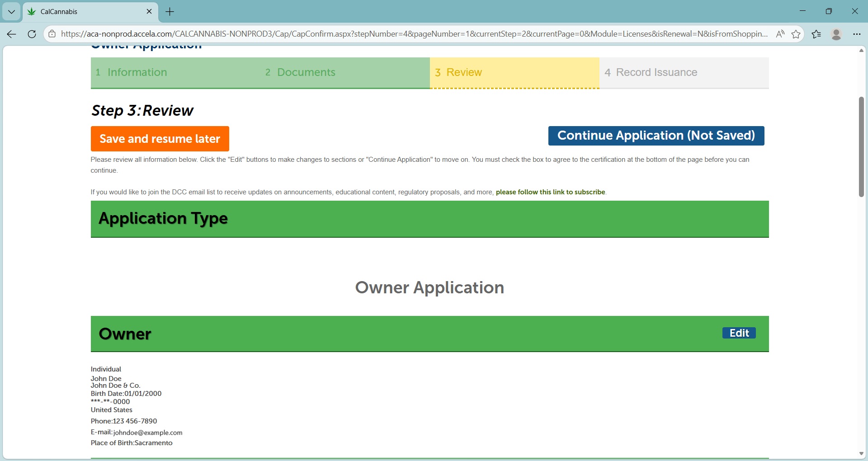
Task: Click the page vertical scrollbar thumb
Action: [861, 147]
